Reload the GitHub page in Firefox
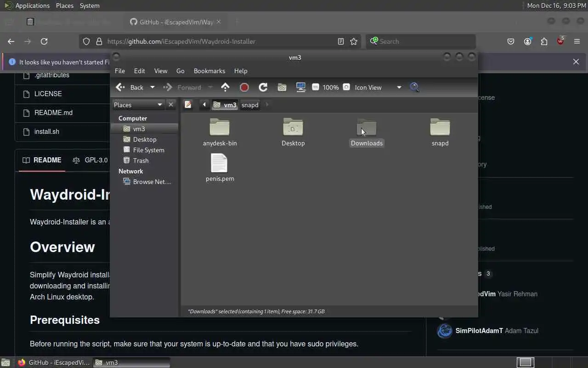 (44, 41)
